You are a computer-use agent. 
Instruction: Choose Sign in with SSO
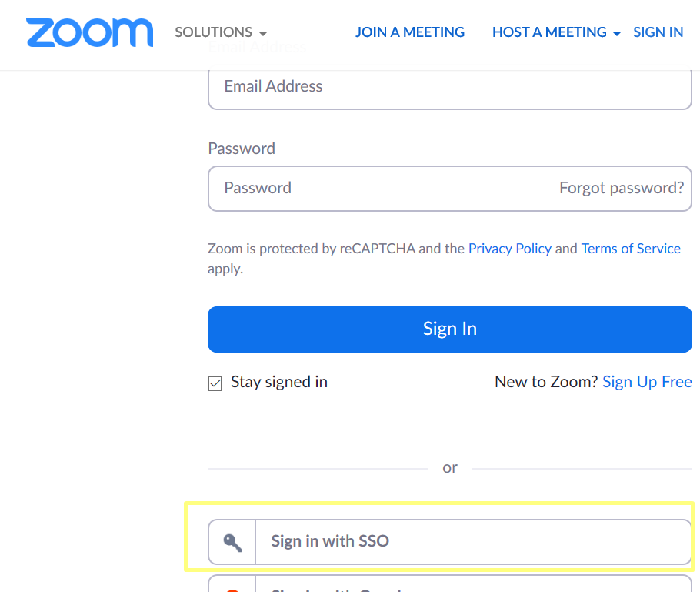click(449, 542)
